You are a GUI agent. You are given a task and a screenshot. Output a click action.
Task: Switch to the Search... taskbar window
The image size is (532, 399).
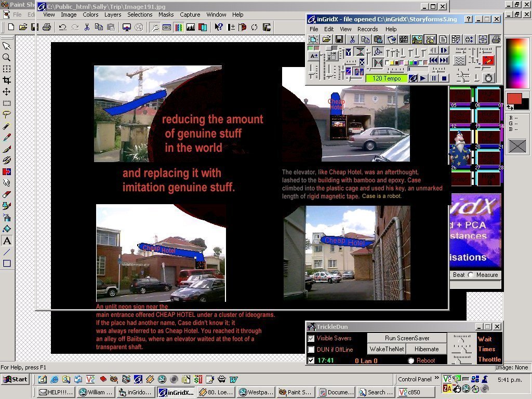coord(376,392)
